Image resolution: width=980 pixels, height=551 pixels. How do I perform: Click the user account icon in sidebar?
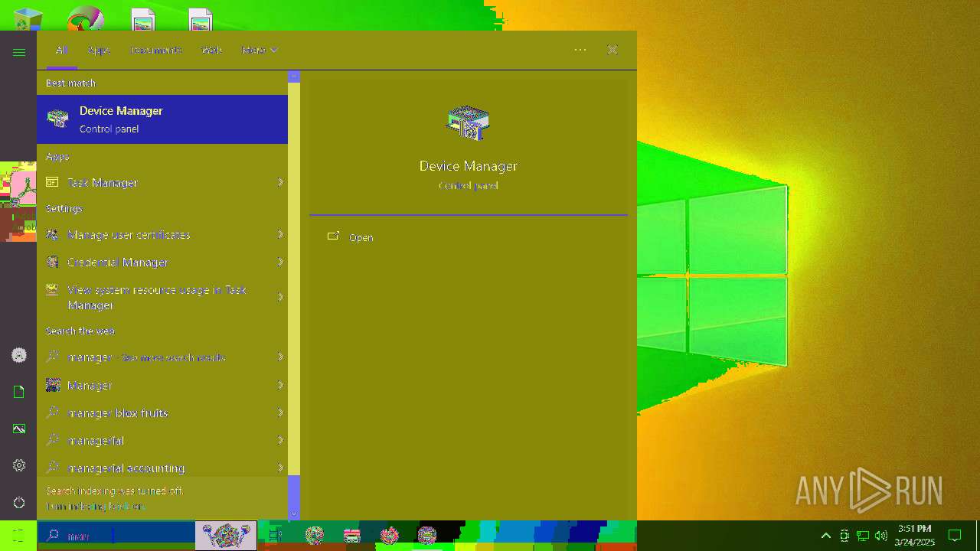[19, 355]
